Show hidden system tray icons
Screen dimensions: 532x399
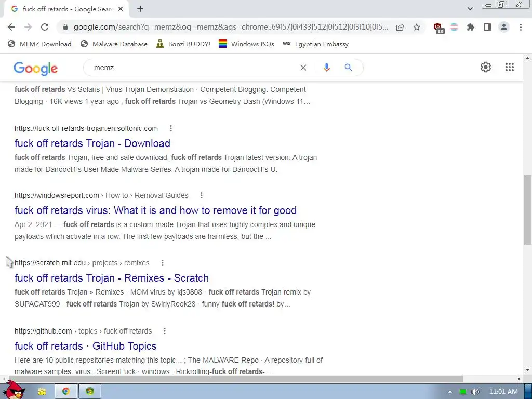tap(450, 392)
